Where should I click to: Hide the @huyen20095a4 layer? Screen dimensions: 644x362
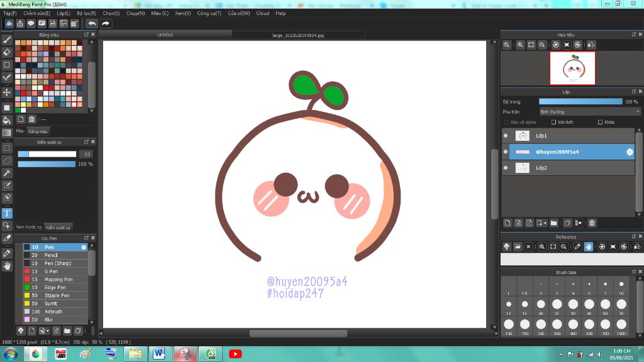[506, 152]
